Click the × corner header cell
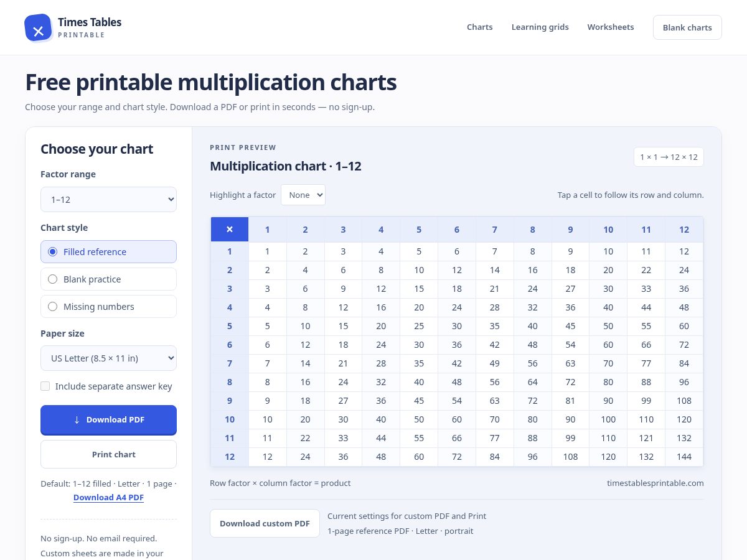The image size is (747, 560). click(x=230, y=230)
